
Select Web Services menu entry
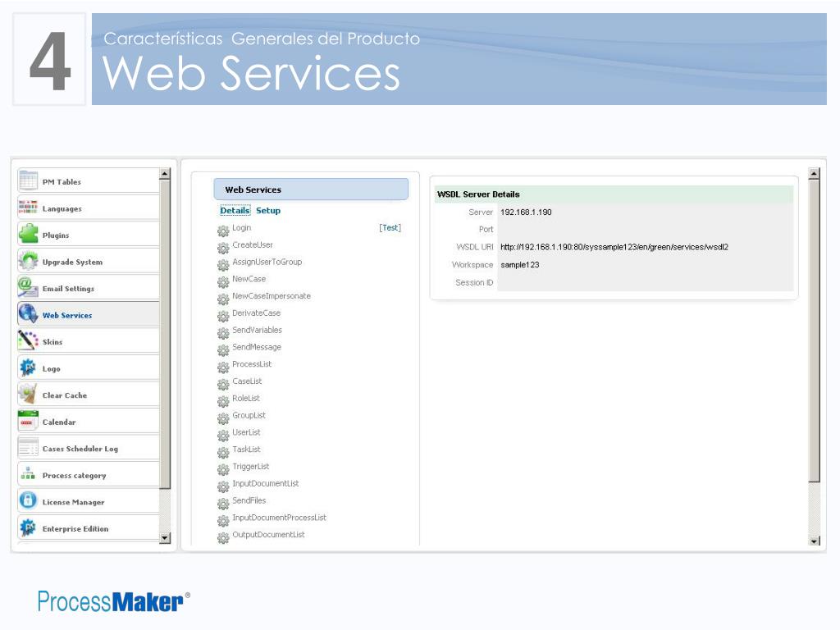89,314
